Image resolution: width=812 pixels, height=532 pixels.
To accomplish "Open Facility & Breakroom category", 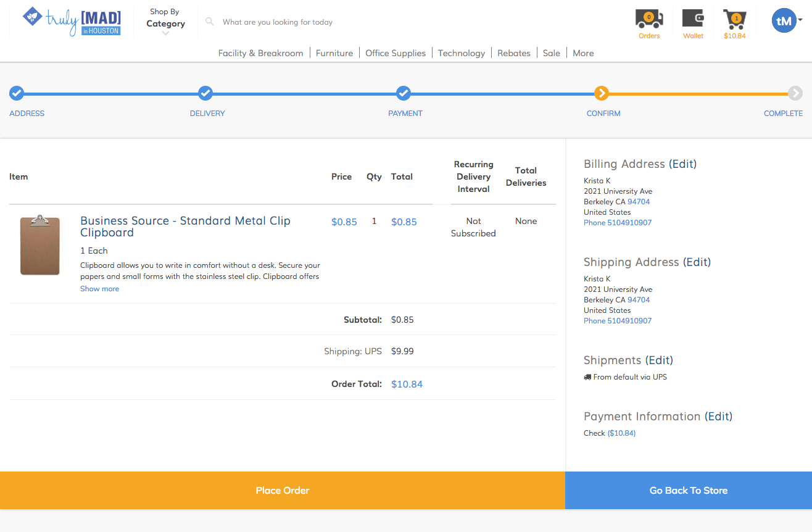I will click(260, 53).
